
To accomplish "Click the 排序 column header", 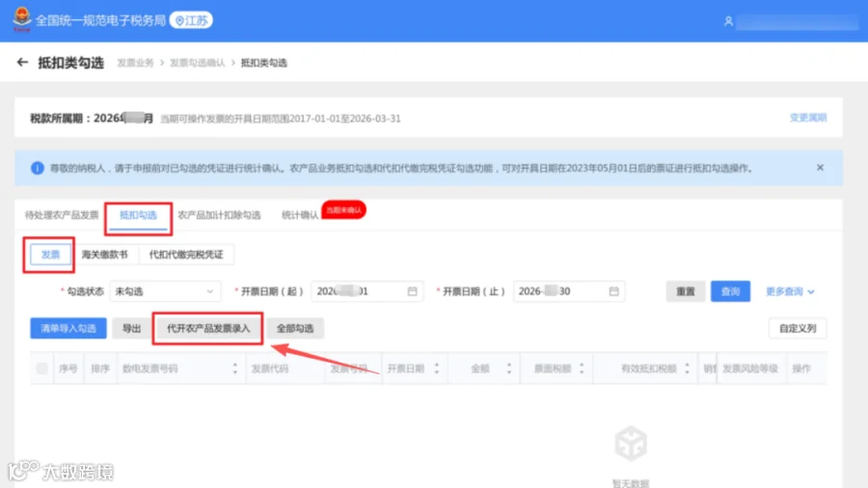I will [x=100, y=368].
